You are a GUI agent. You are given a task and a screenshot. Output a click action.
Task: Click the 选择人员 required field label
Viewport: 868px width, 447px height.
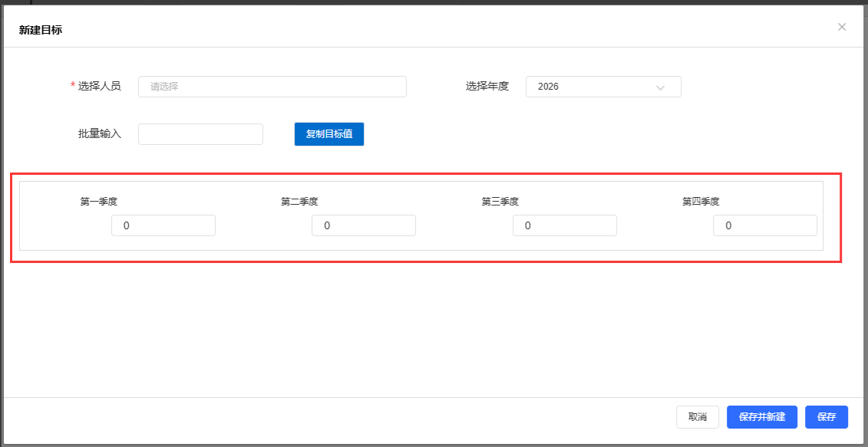point(99,87)
